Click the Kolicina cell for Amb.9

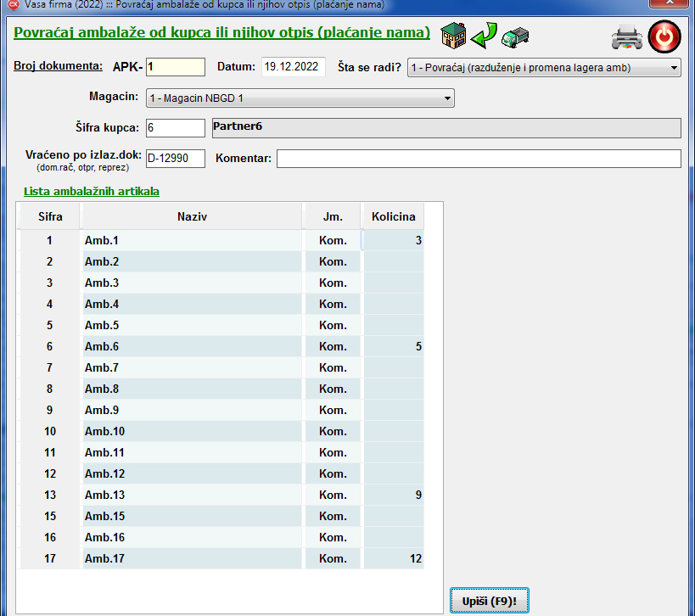coord(393,411)
